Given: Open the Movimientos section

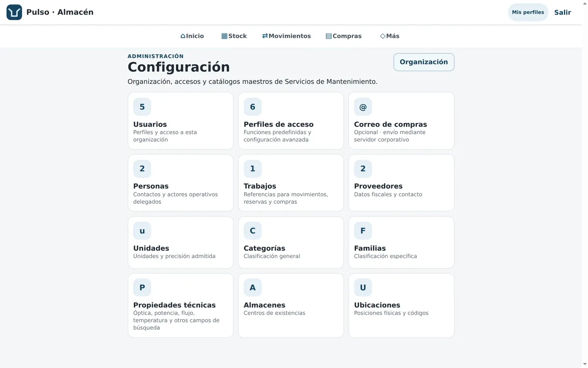Looking at the screenshot, I should [287, 36].
